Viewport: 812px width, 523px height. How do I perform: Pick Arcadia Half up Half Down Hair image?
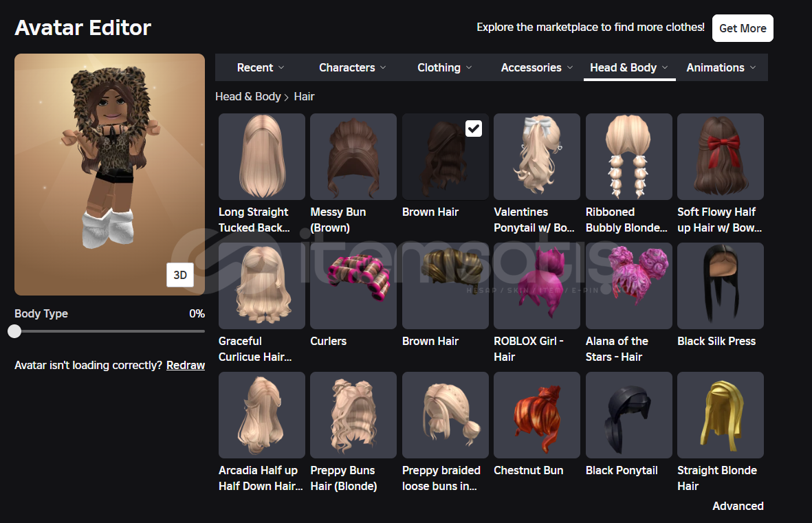tap(261, 415)
